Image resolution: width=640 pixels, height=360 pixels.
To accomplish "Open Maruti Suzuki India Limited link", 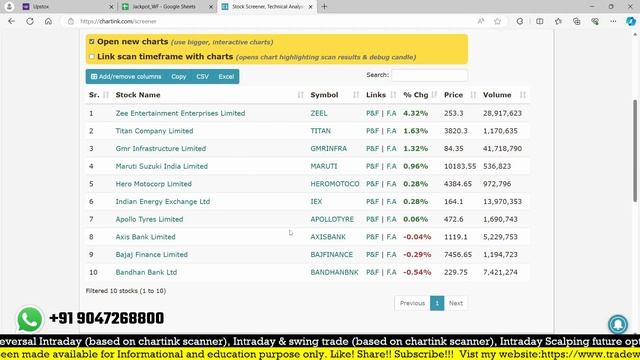I will pos(162,166).
